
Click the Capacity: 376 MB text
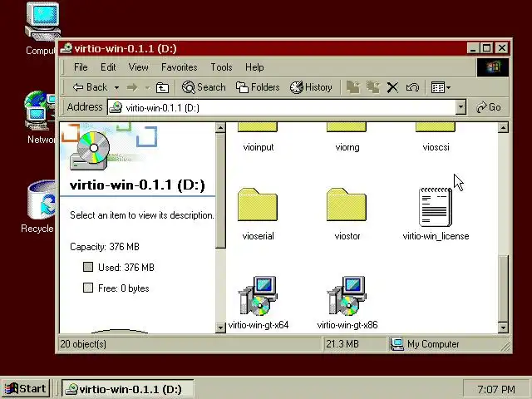point(105,247)
